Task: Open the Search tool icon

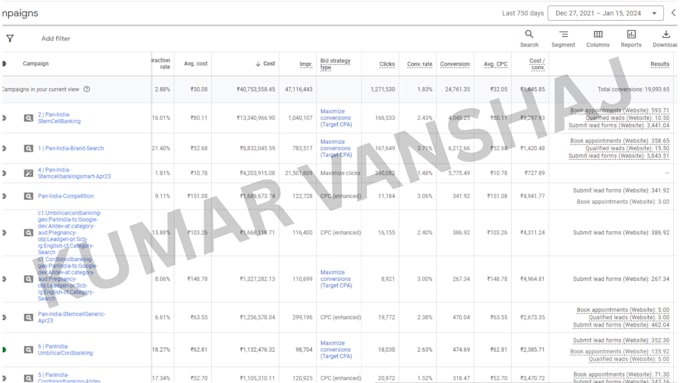Action: [x=529, y=34]
